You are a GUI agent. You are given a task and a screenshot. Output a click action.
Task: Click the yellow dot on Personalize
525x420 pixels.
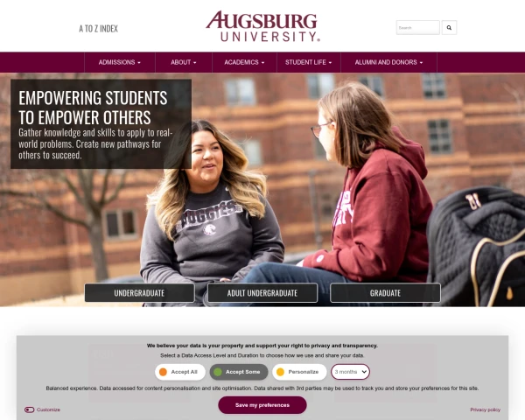click(281, 372)
